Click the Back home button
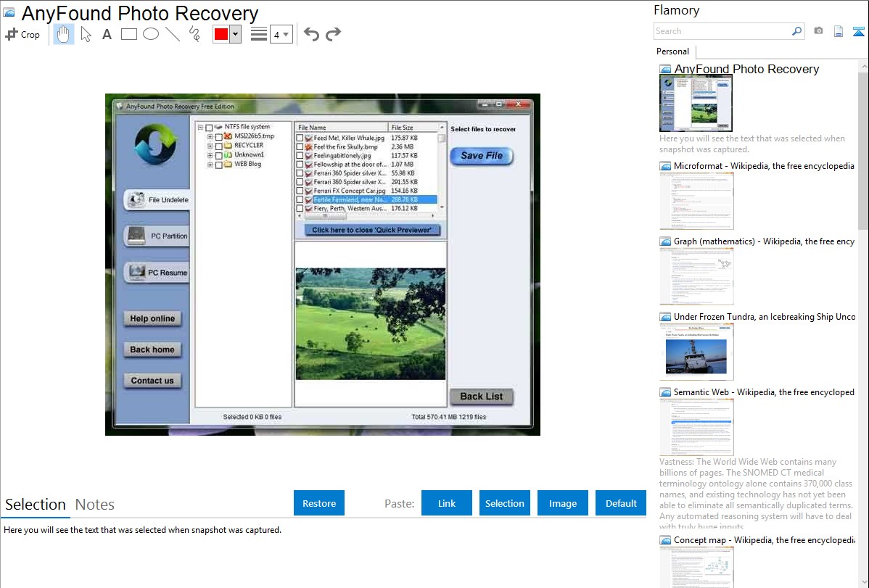Screen dimensions: 869x588 pos(152,349)
